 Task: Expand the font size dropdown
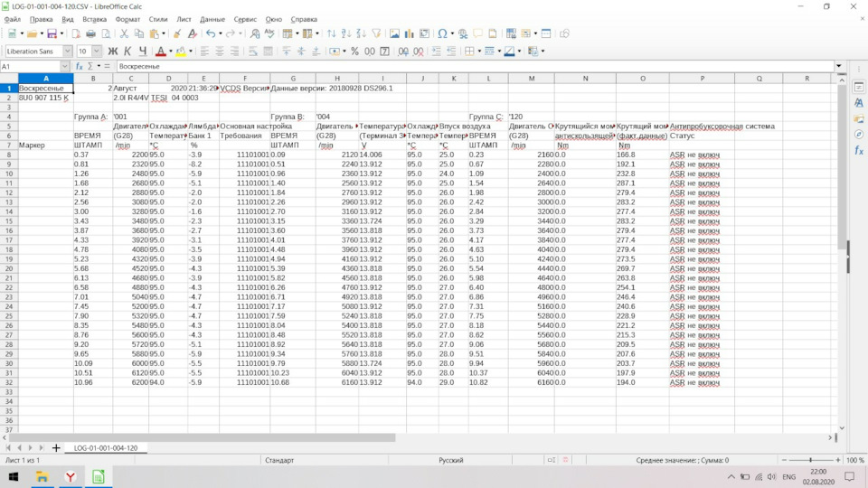click(97, 52)
